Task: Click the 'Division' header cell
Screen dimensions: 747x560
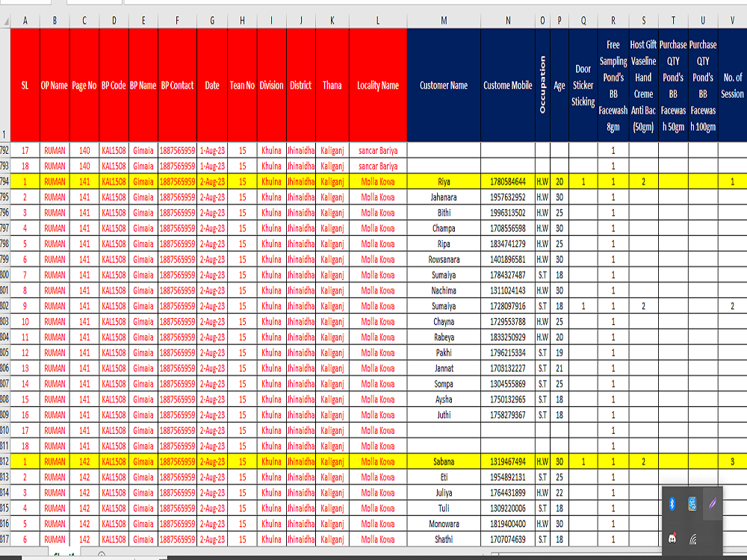Action: (x=272, y=85)
